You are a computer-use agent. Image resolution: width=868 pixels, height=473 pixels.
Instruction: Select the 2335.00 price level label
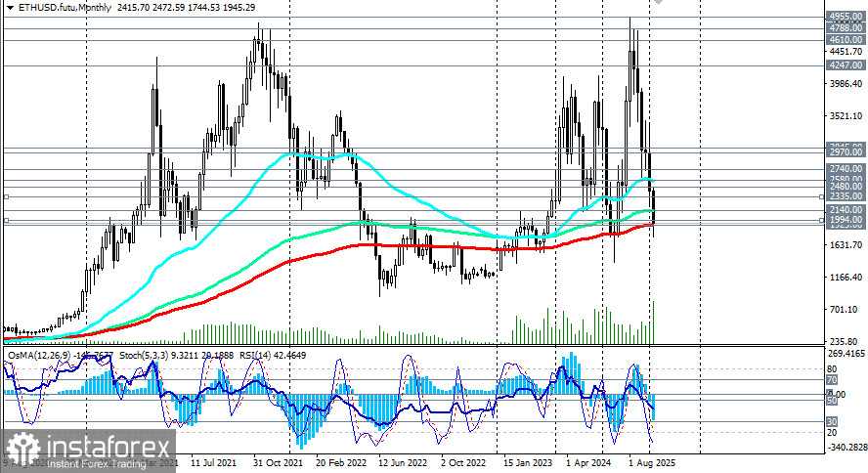click(x=846, y=196)
